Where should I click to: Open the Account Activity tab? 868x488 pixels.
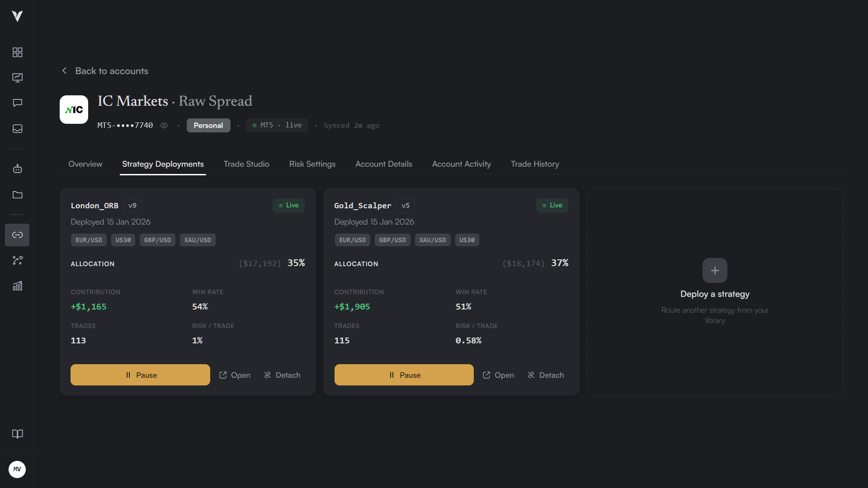[462, 164]
